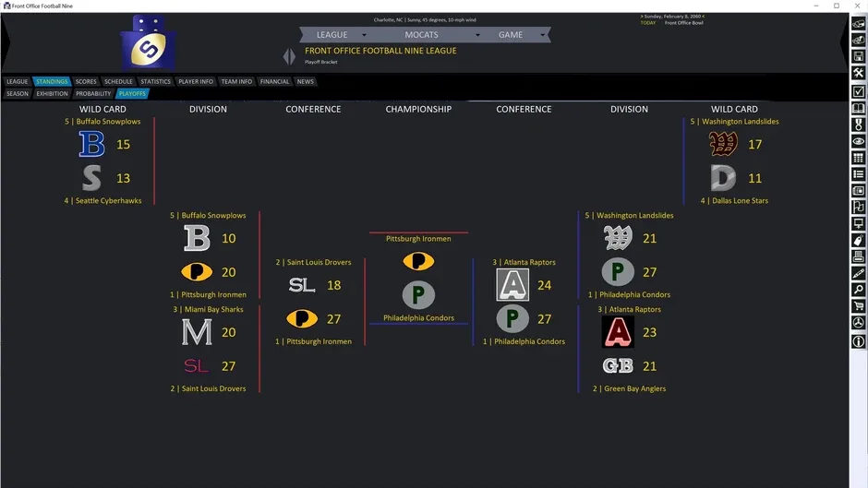Click '3 | Miami Bay Sharks' label
Viewport: 868px width, 488px height.
pyautogui.click(x=208, y=309)
